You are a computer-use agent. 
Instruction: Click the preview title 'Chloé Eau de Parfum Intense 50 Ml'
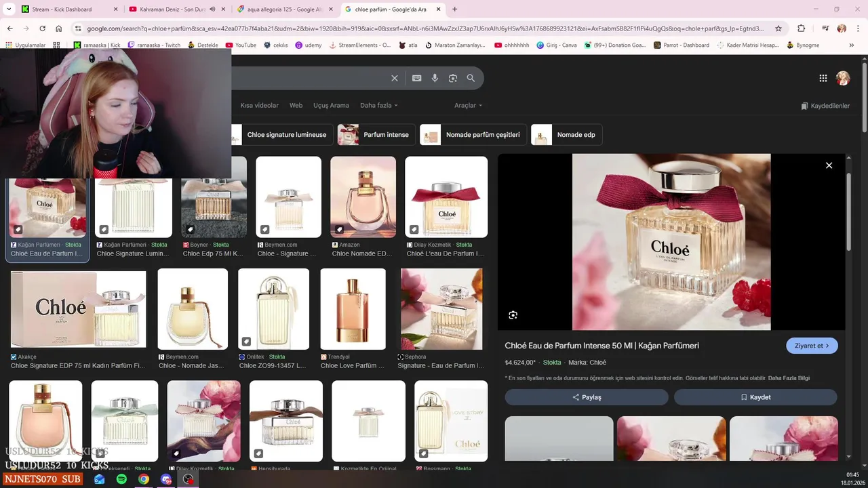(x=601, y=346)
